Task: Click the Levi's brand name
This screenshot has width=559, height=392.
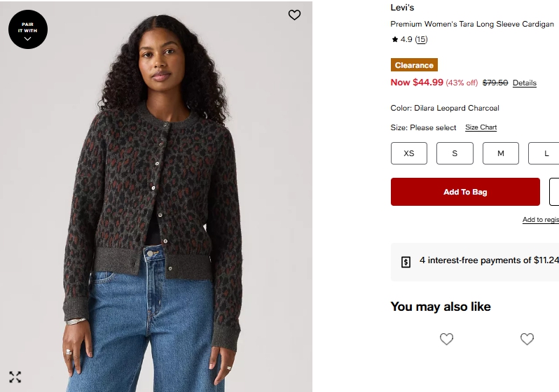Action: coord(402,8)
